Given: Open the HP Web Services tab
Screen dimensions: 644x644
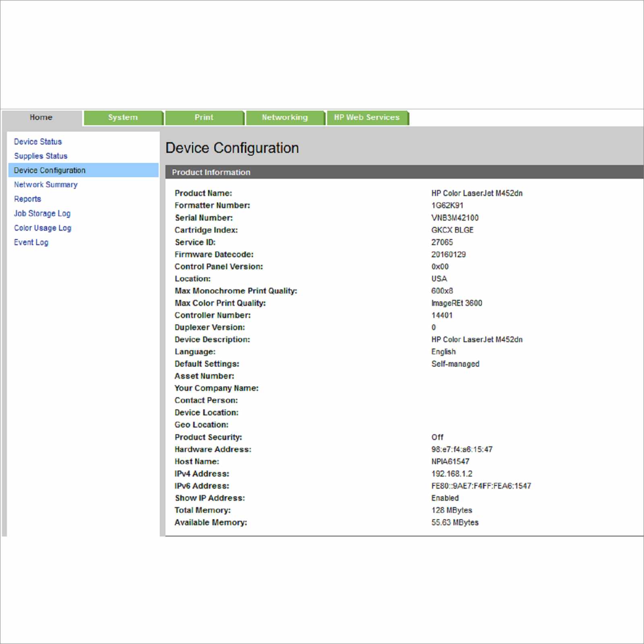Looking at the screenshot, I should coord(367,118).
